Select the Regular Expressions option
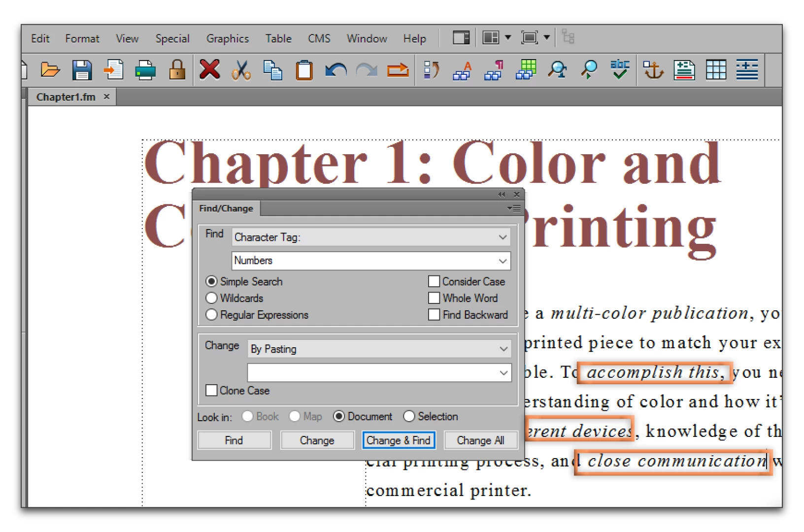804x532 pixels. coord(211,315)
